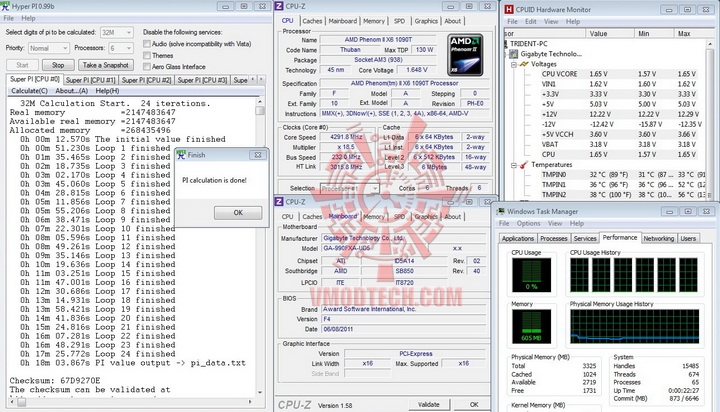Switch to the Super PI [CPU #1] tab

tap(91, 80)
